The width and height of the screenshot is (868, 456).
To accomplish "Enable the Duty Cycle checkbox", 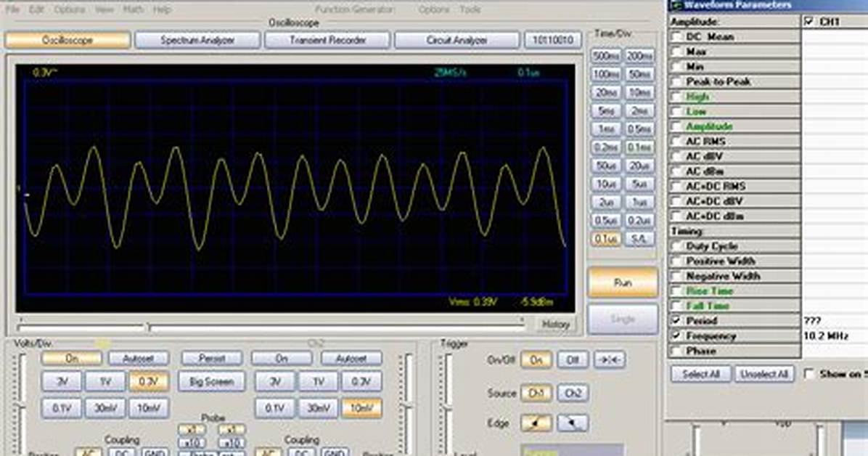I will 677,246.
